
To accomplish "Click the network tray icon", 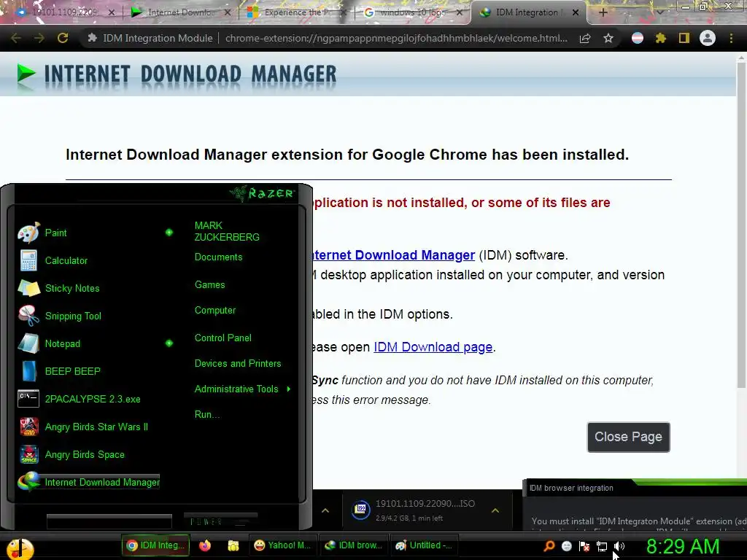I will click(602, 546).
